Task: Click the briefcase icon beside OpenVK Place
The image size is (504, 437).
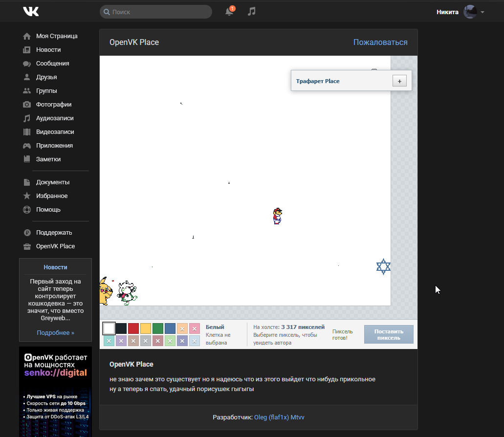Action: [27, 246]
